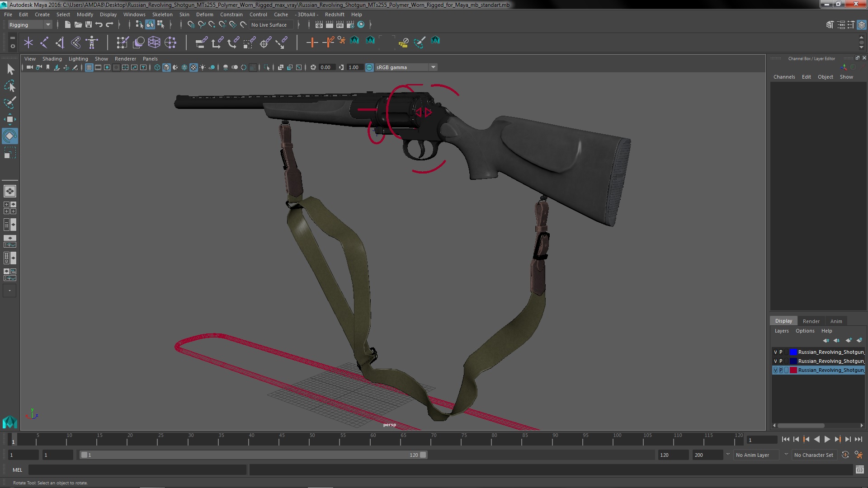868x488 pixels.
Task: Click go to end of playback range
Action: [x=858, y=439]
